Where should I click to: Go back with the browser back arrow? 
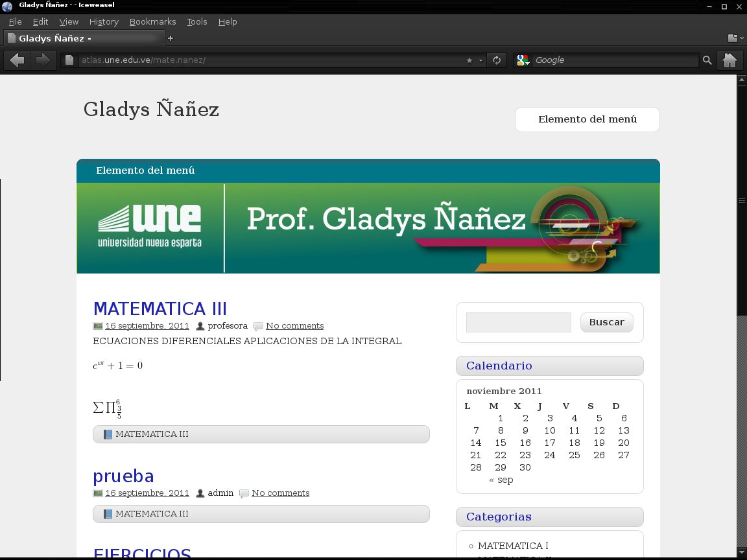coord(17,60)
